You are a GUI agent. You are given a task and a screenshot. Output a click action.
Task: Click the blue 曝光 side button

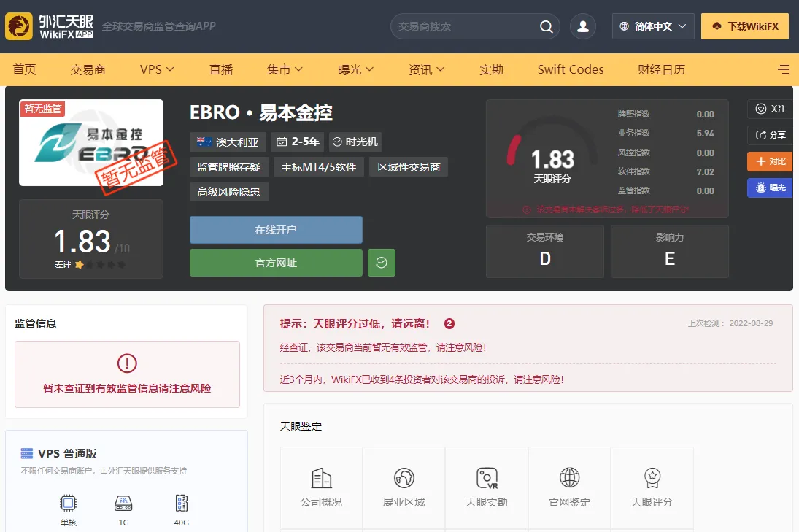tap(770, 188)
